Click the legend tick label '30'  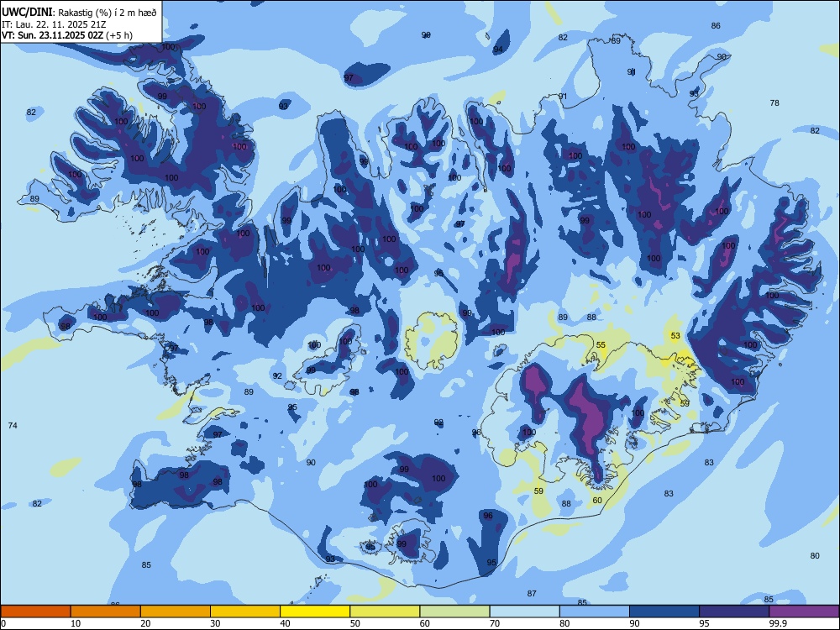pos(216,623)
